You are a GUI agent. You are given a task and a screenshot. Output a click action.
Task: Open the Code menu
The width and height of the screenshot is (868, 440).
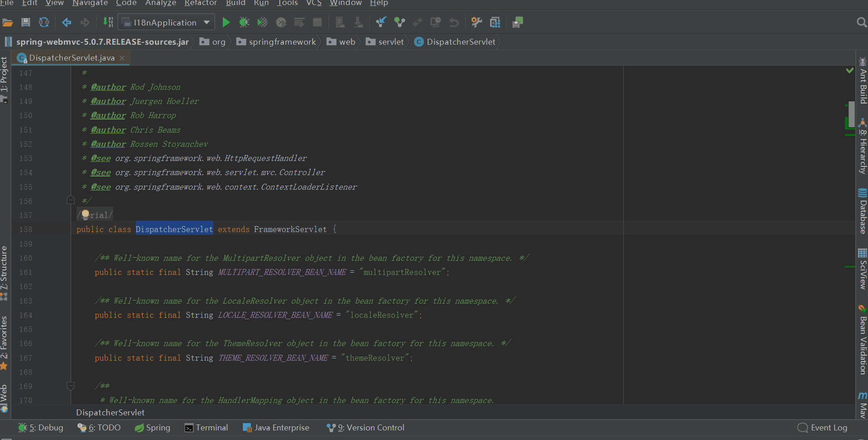(x=126, y=3)
